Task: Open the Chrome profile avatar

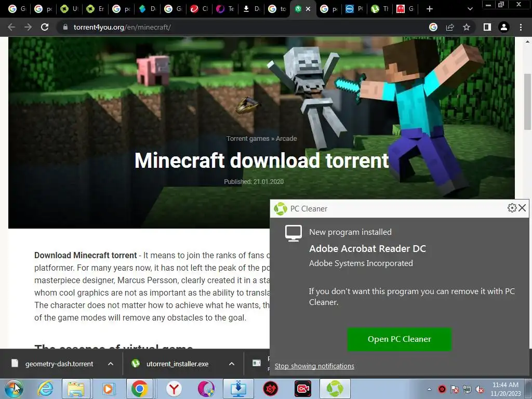Action: (504, 27)
